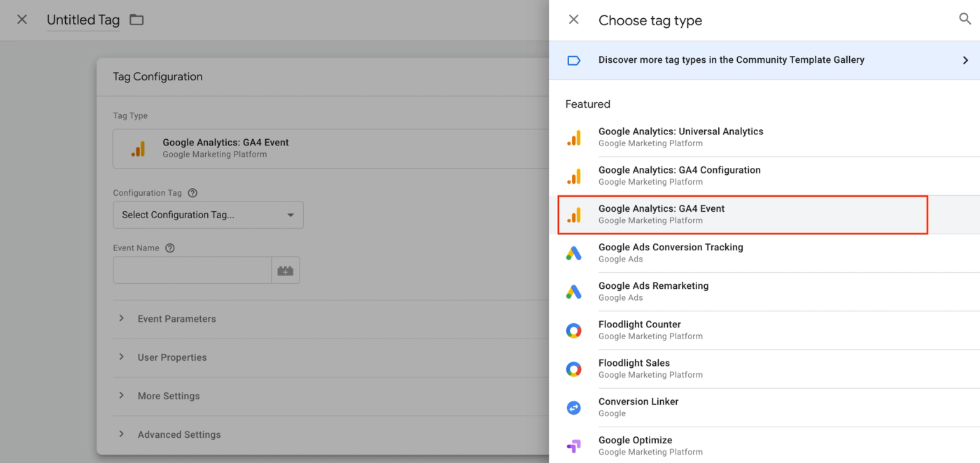Expand the Advanced Settings section

[x=178, y=434]
